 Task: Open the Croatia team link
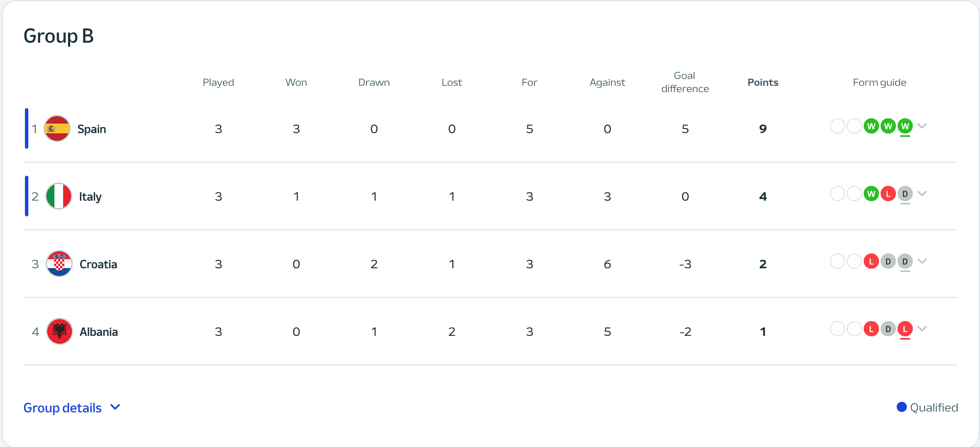(x=99, y=264)
